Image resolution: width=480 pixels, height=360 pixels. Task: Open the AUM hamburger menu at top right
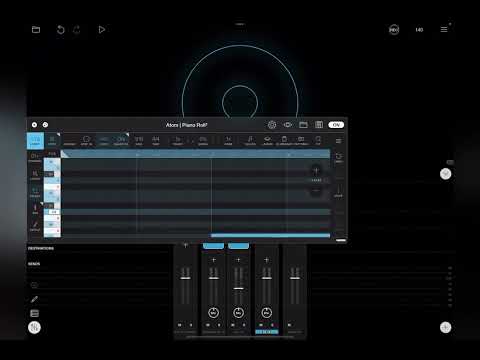coord(444,30)
